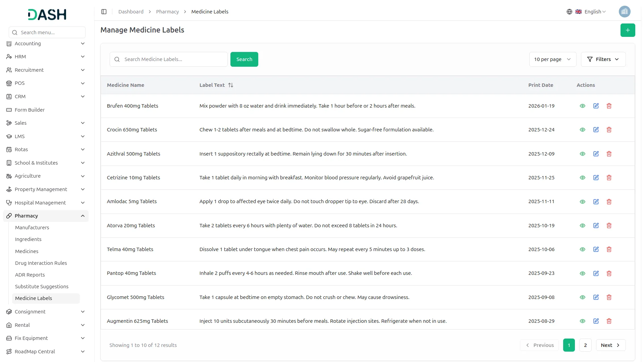
Task: Sort by Label Text column arrows
Action: pyautogui.click(x=230, y=85)
